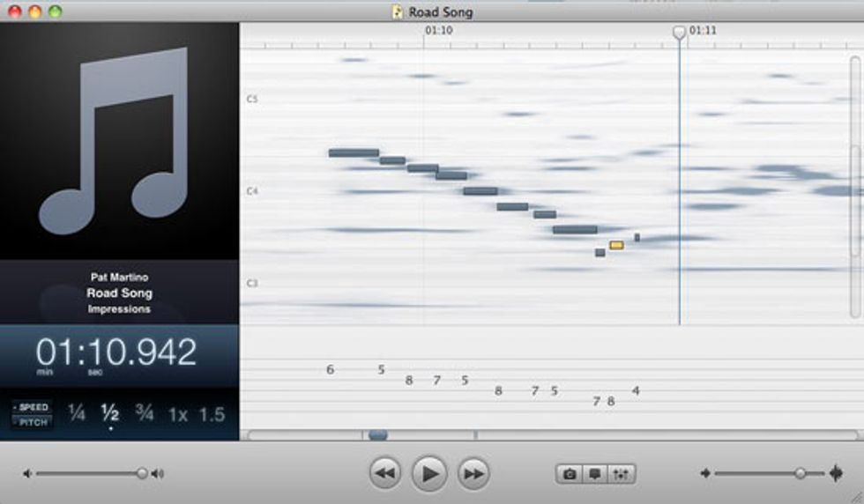864x504 pixels.
Task: Select the yellow highlighted note block
Action: (616, 245)
